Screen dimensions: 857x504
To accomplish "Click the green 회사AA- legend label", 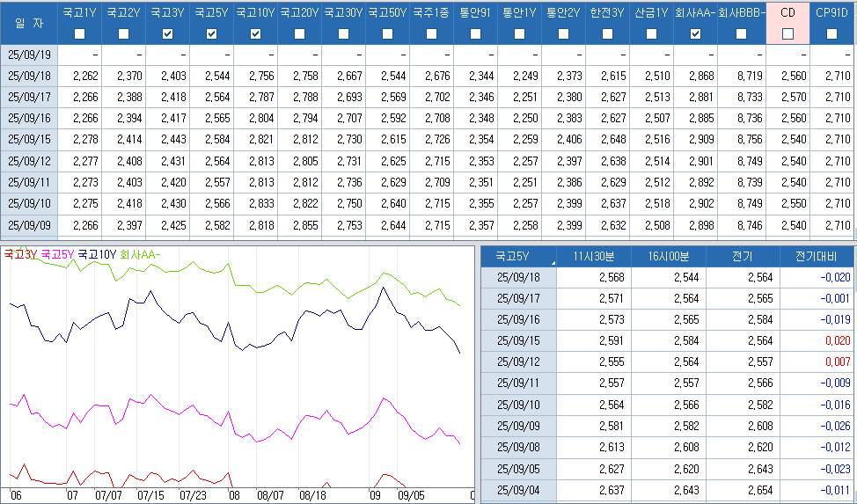I will click(x=141, y=254).
